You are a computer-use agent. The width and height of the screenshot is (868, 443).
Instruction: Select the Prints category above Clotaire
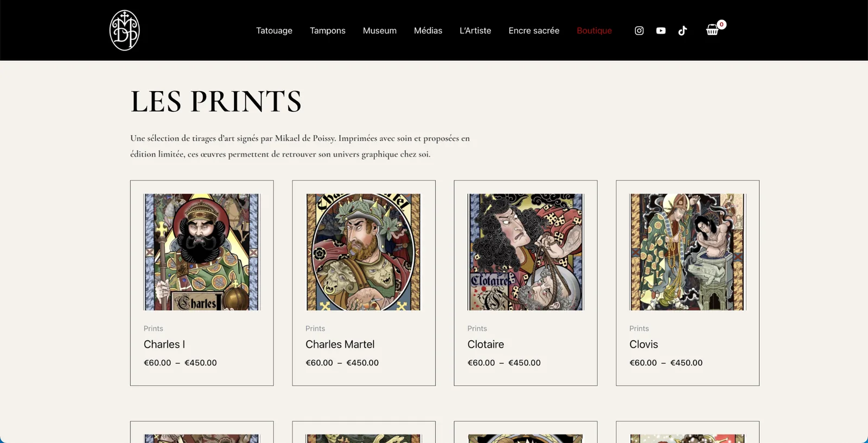click(x=477, y=329)
